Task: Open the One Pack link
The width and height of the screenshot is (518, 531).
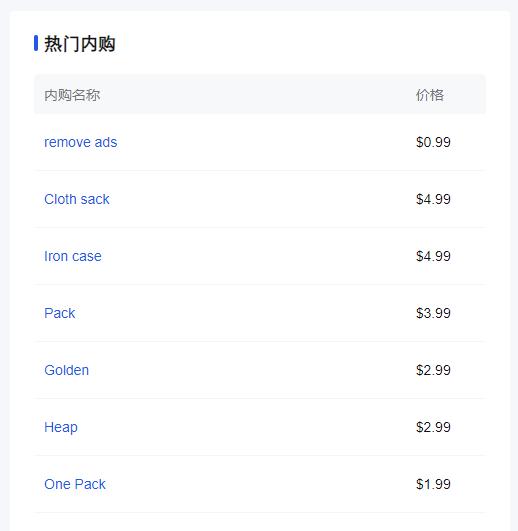Action: pyautogui.click(x=75, y=484)
